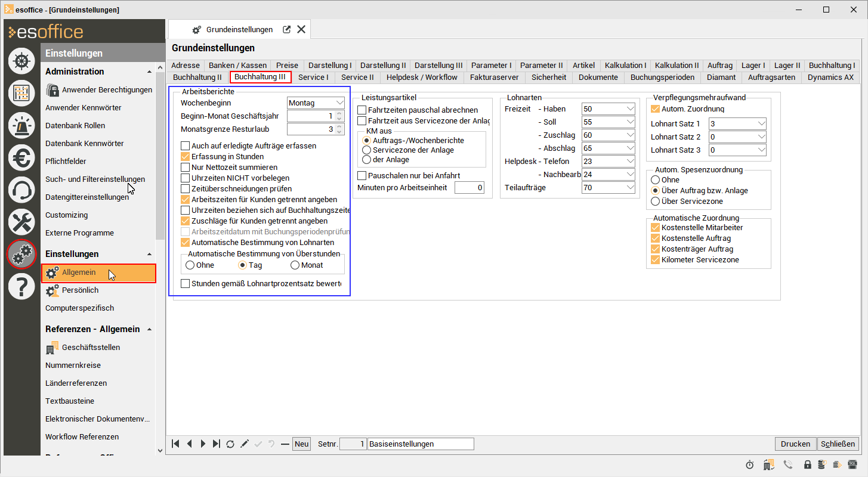This screenshot has width=868, height=477.
Task: Switch to the Service I tab
Action: click(x=313, y=77)
